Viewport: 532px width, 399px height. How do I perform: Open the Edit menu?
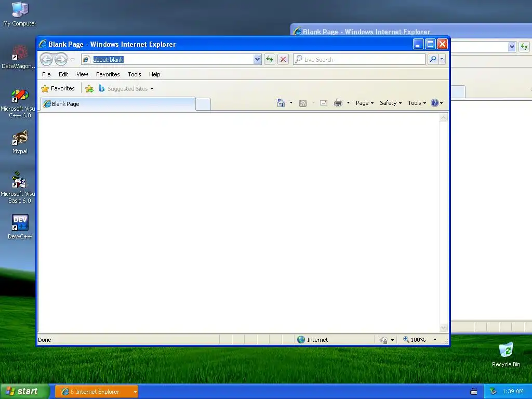pos(63,74)
